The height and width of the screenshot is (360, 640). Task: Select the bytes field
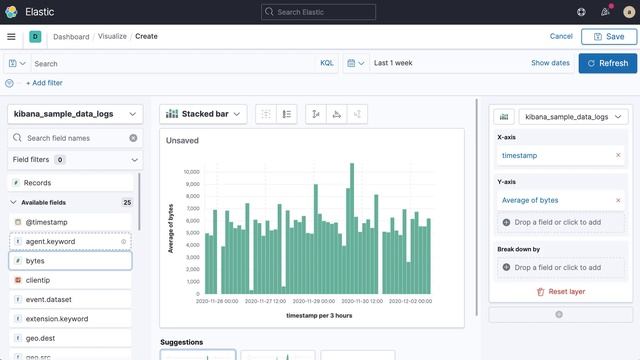pyautogui.click(x=70, y=261)
